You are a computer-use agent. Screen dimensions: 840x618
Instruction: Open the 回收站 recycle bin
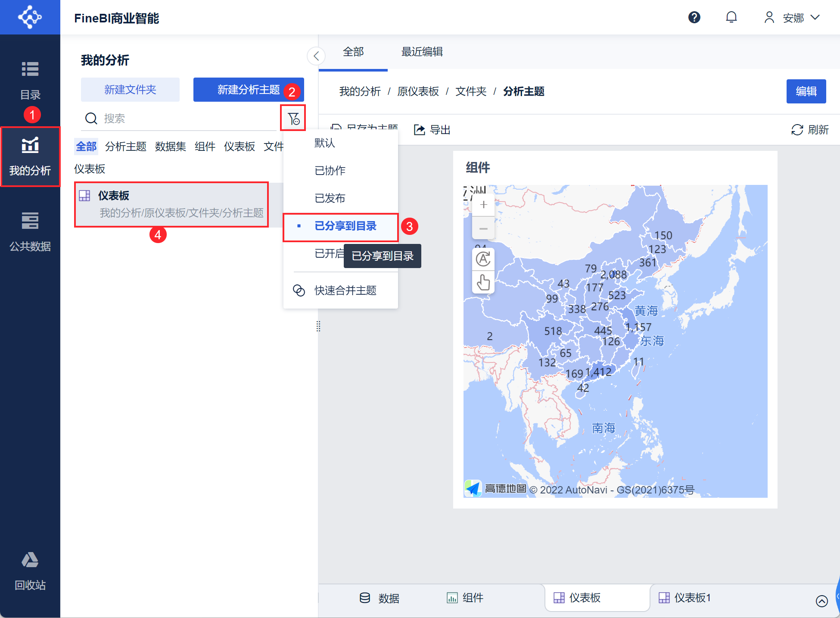coord(30,571)
